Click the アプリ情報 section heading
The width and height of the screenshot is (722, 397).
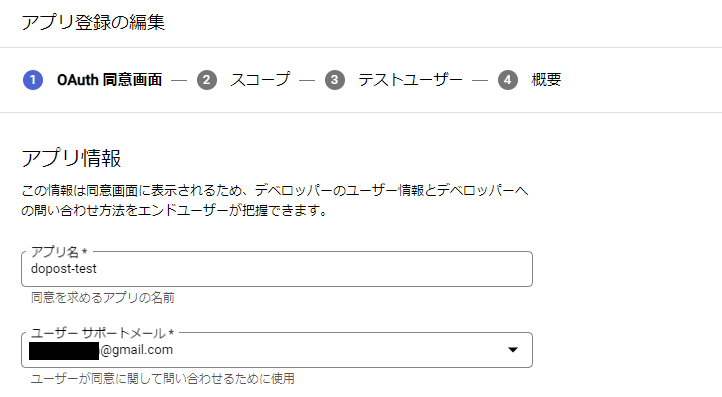[x=71, y=158]
